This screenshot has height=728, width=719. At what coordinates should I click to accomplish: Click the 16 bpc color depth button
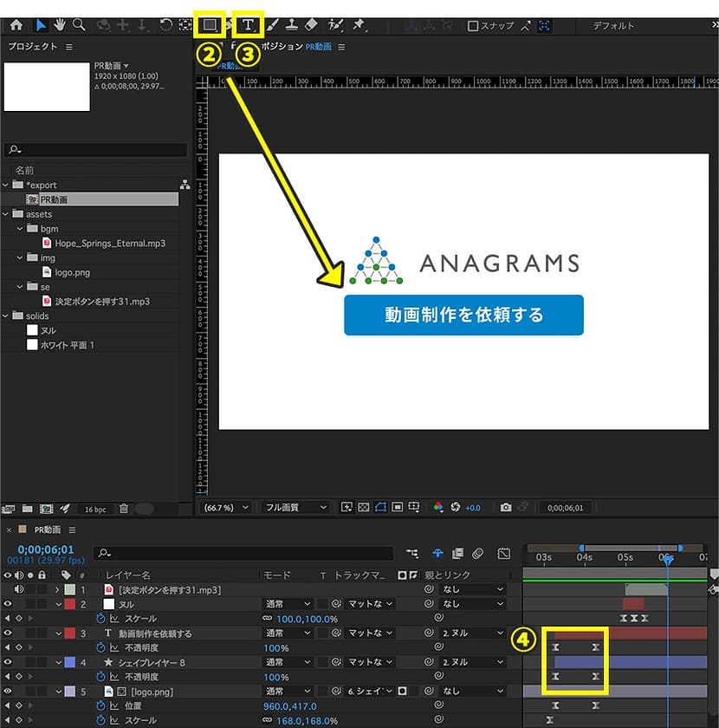click(x=94, y=509)
